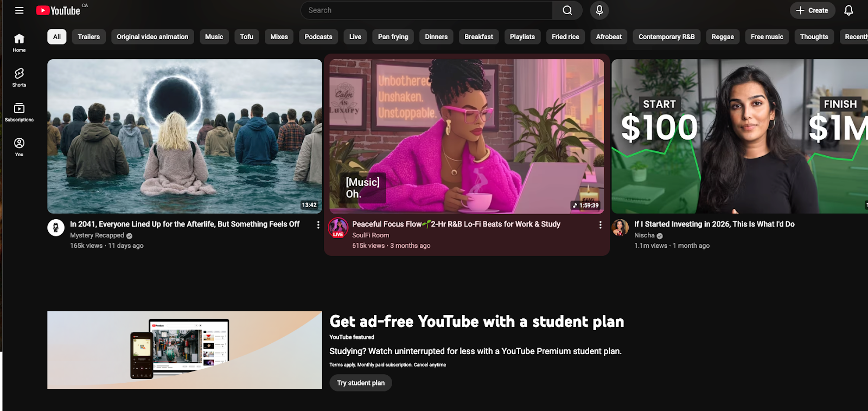Open title 'Peaceful Focus Flow' lo-fi beats
The image size is (868, 411).
pos(456,224)
